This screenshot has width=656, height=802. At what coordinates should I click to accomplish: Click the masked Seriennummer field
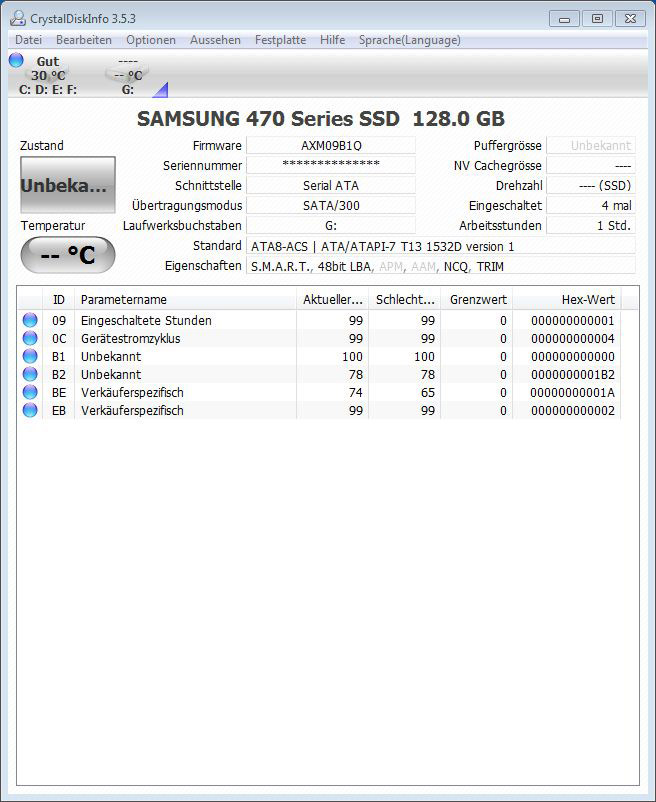pos(331,165)
